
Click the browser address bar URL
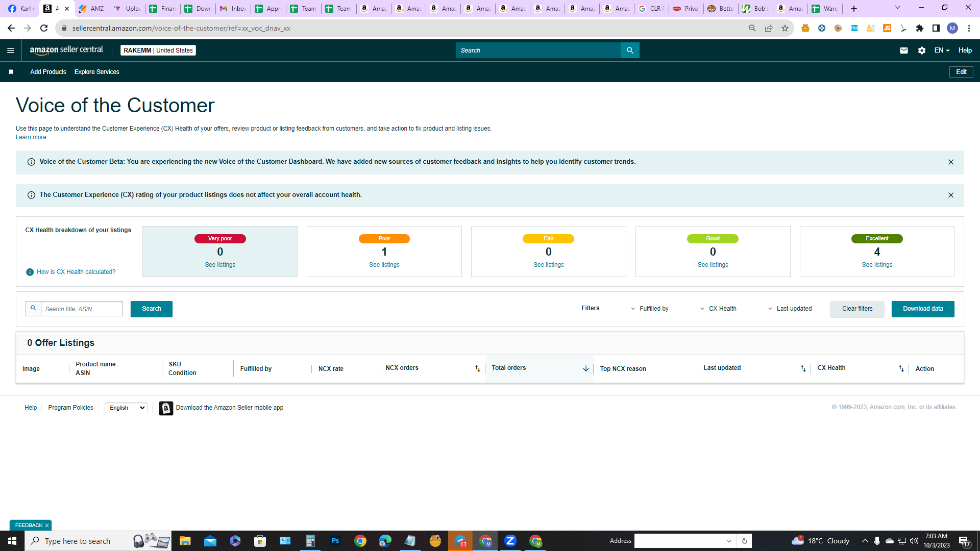pyautogui.click(x=181, y=28)
